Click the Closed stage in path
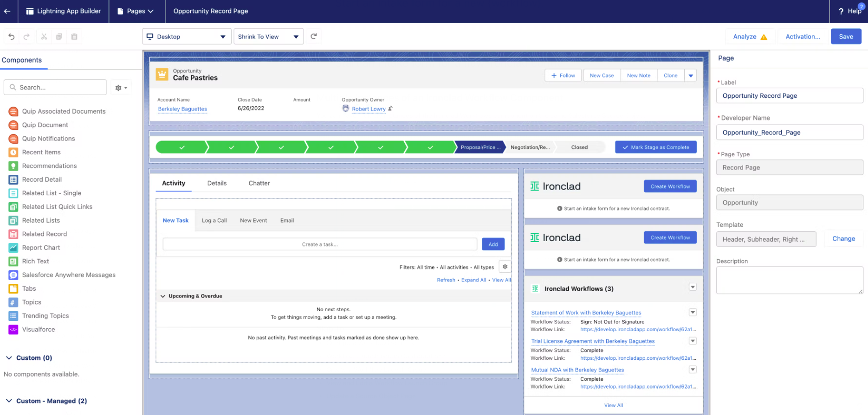 [x=579, y=147]
